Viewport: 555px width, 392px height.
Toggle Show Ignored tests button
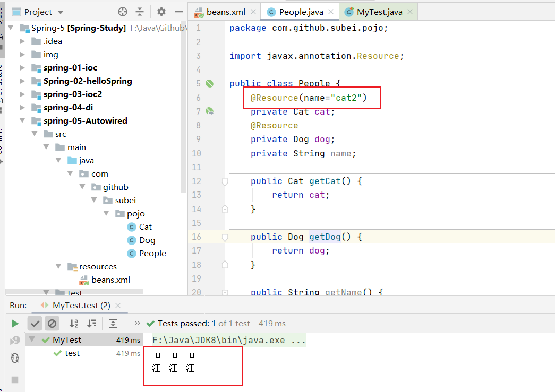pos(52,324)
